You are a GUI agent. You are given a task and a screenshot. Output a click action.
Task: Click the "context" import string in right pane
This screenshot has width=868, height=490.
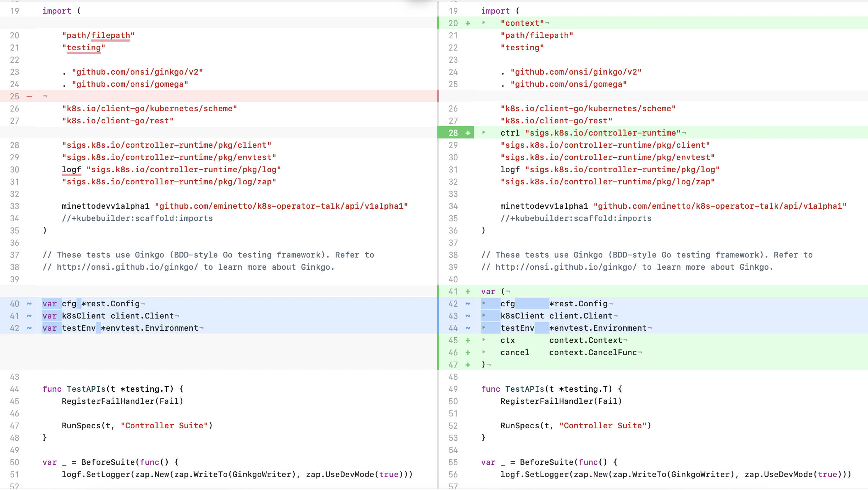pos(522,23)
